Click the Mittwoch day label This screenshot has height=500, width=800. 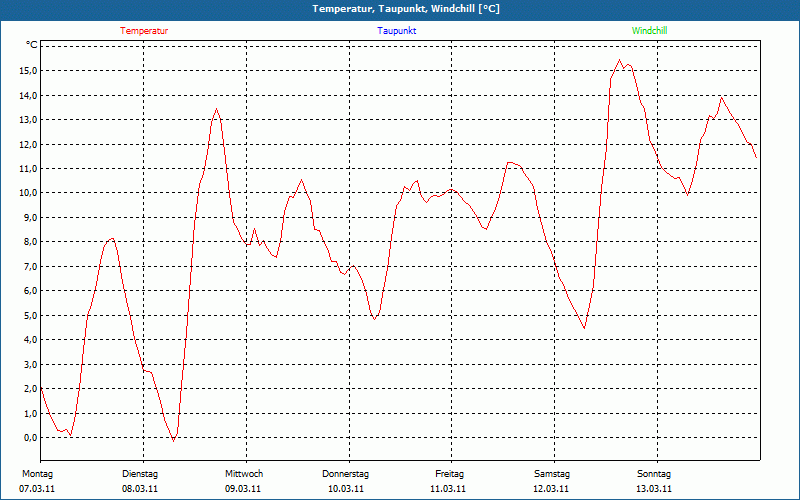244,474
